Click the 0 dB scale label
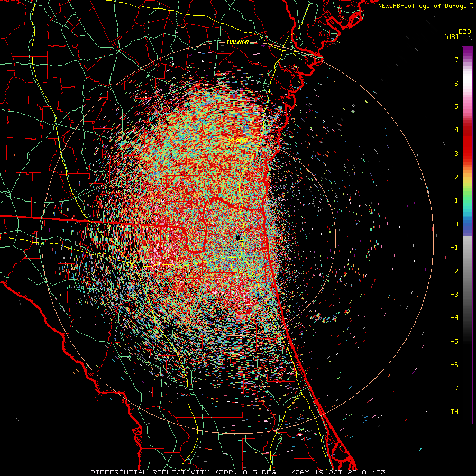Screen dimensions: 476x476 [456, 224]
